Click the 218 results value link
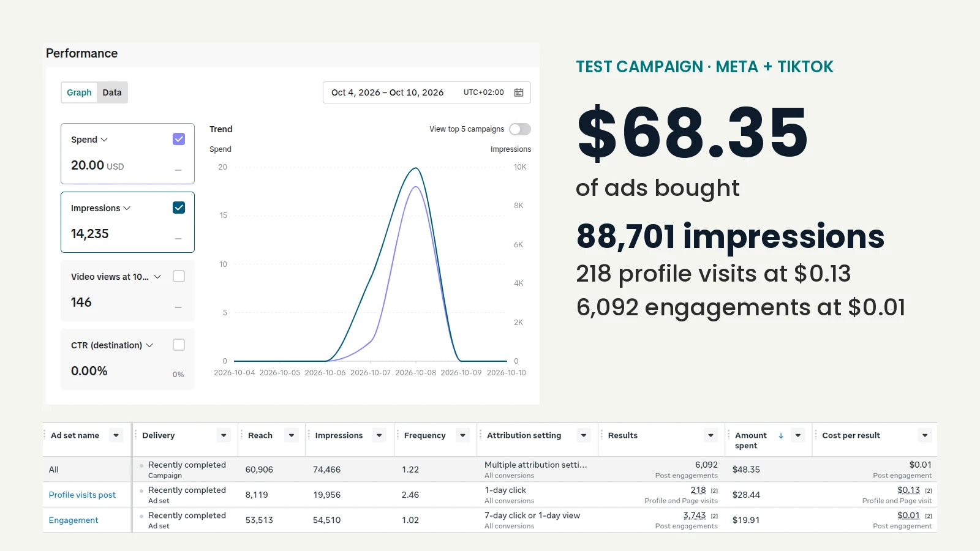 point(698,490)
